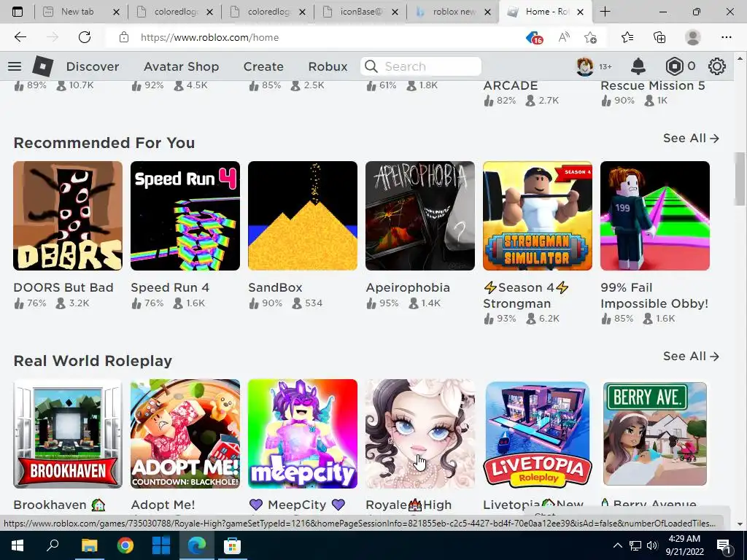
Task: Open the Windows Start menu
Action: [x=18, y=545]
